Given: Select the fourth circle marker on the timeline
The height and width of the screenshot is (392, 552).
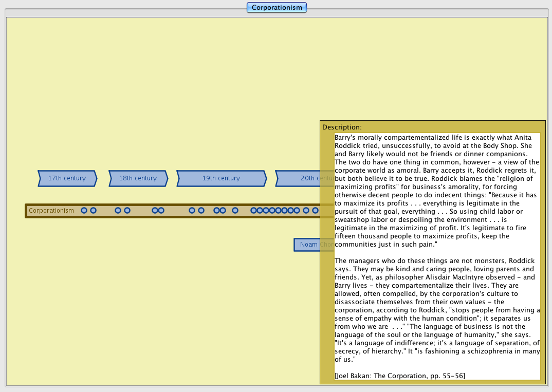Looking at the screenshot, I should click(x=127, y=211).
